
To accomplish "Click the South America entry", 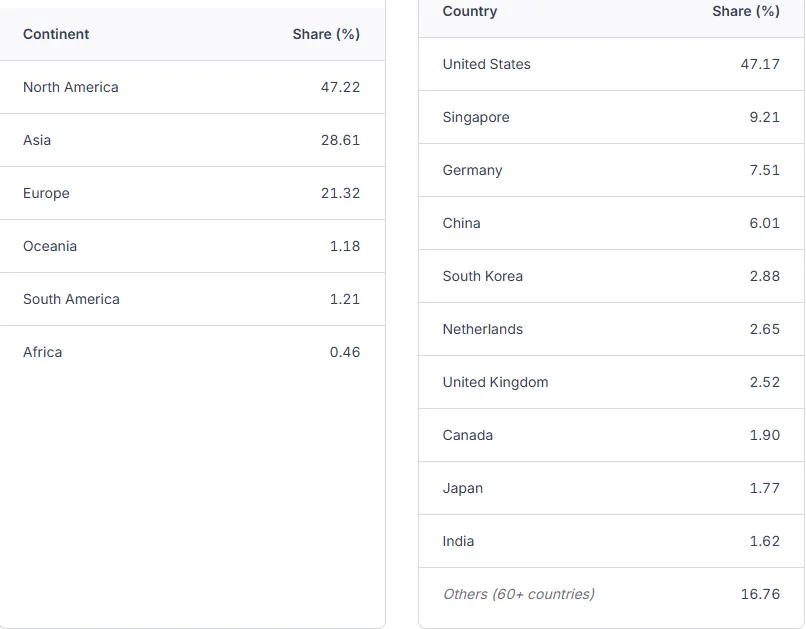I will click(x=71, y=299).
